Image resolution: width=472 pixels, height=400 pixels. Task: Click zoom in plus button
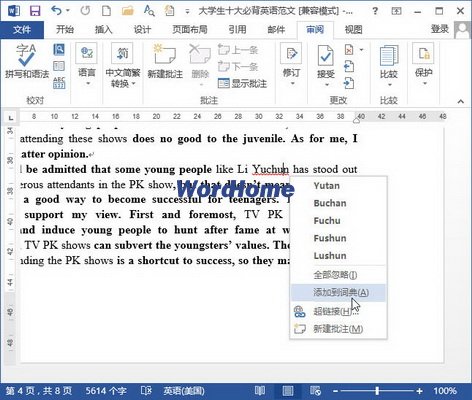(x=419, y=391)
